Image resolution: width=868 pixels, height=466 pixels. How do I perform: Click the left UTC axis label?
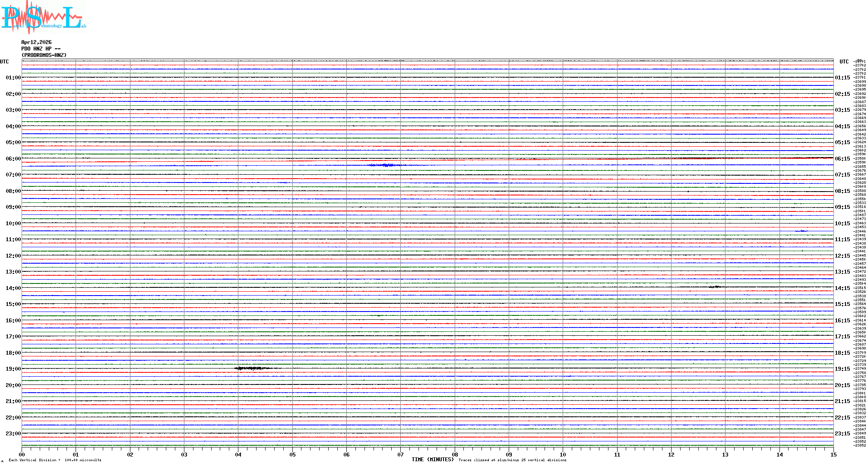4,62
